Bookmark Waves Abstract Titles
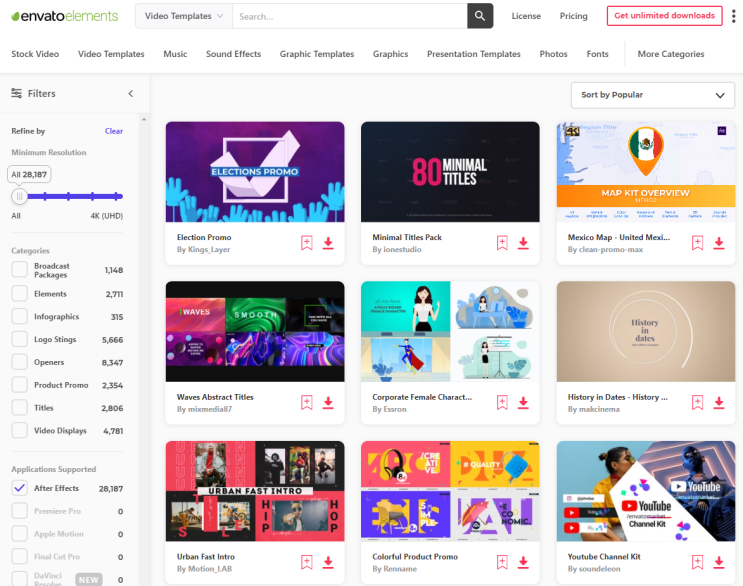The width and height of the screenshot is (743, 586). click(307, 403)
